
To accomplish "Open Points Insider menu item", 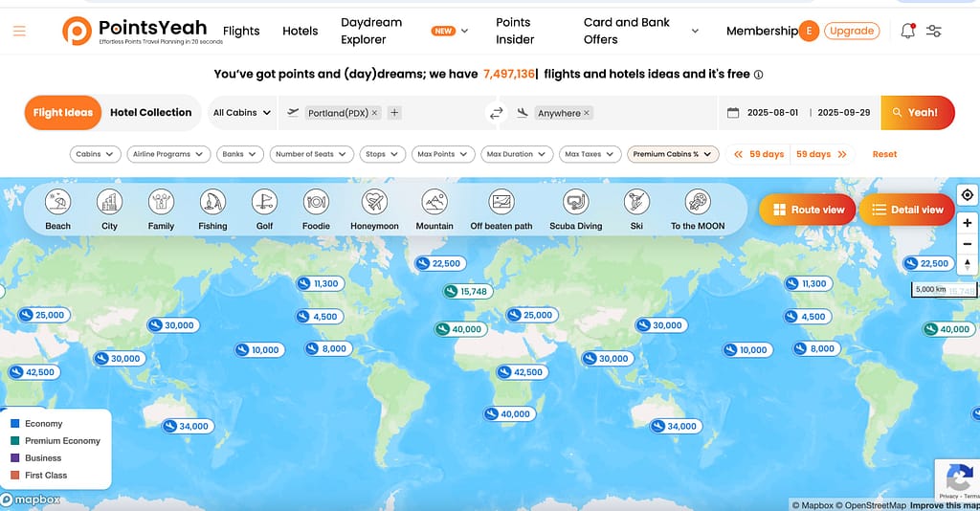I will pos(513,31).
